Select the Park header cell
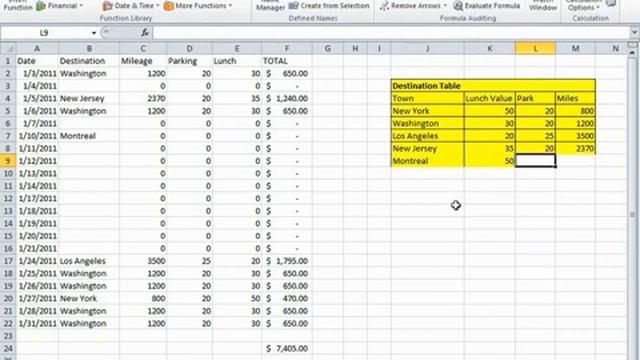Screen dimensions: 640x360 [535, 98]
